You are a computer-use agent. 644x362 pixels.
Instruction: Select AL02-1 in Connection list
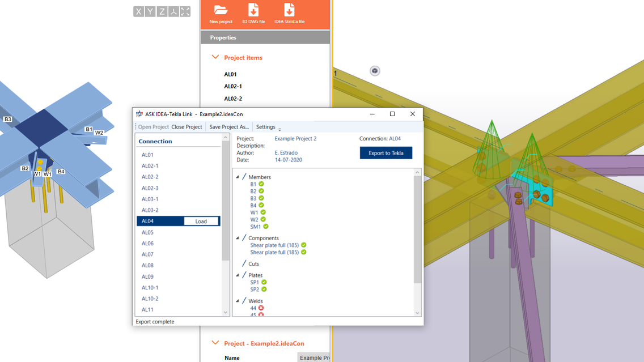pyautogui.click(x=150, y=166)
